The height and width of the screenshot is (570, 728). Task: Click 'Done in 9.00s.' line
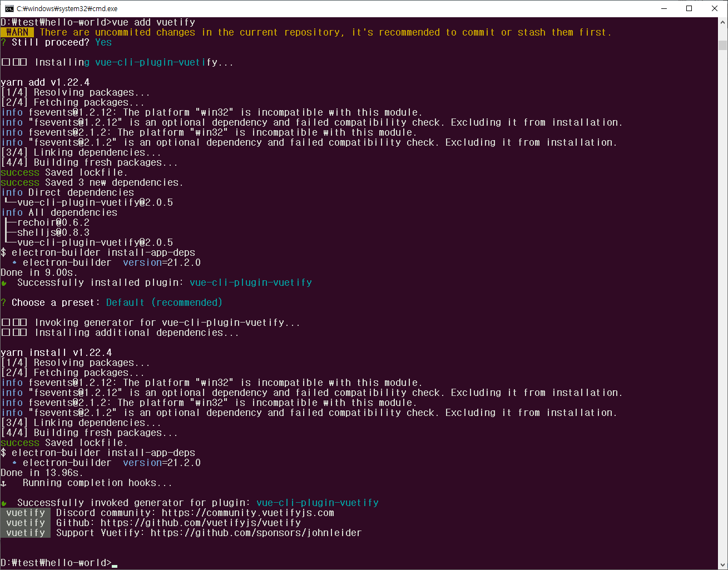(39, 272)
